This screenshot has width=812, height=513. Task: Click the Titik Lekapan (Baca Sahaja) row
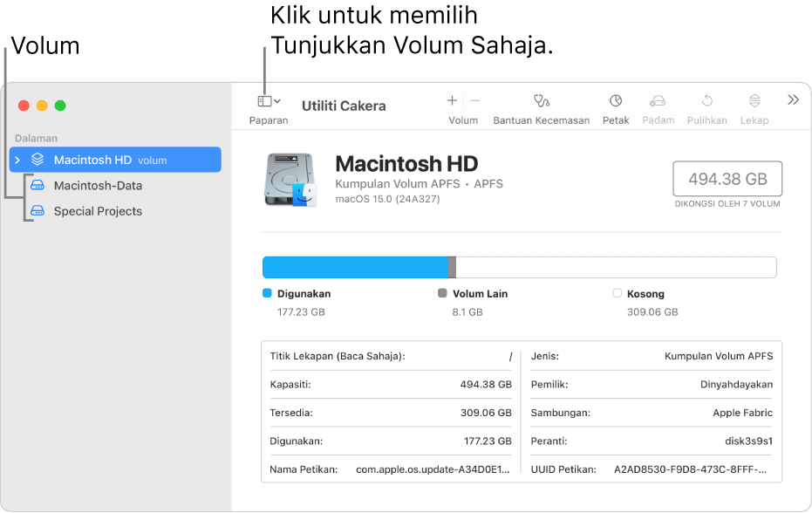point(391,357)
